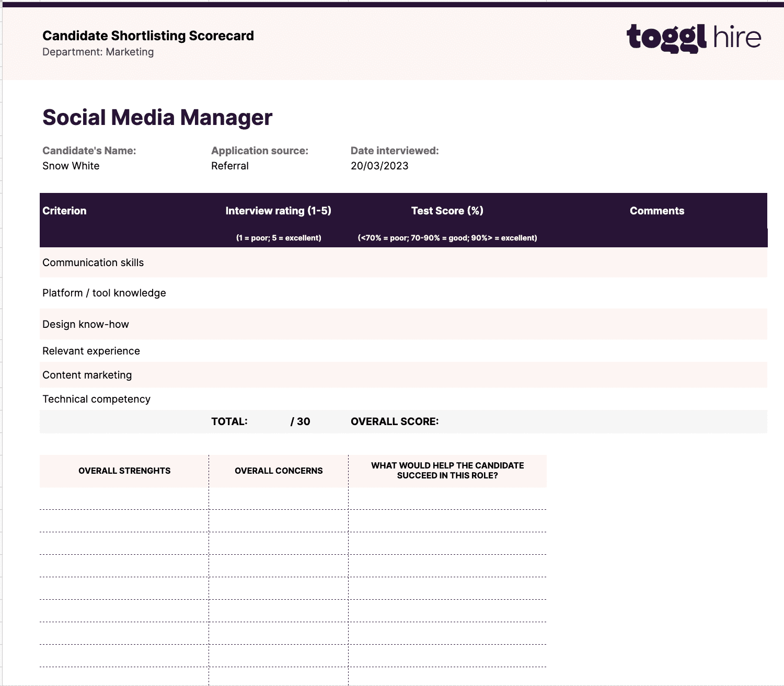
Task: Select the Design know-how criterion
Action: [x=86, y=324]
